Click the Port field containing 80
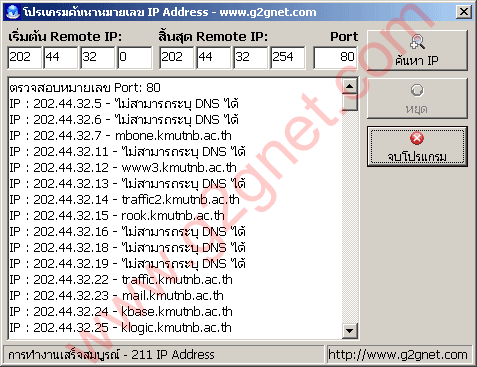 (x=335, y=57)
